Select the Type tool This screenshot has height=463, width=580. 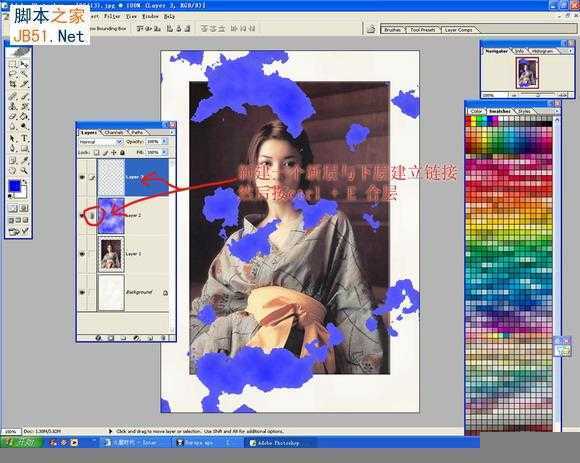click(x=24, y=138)
